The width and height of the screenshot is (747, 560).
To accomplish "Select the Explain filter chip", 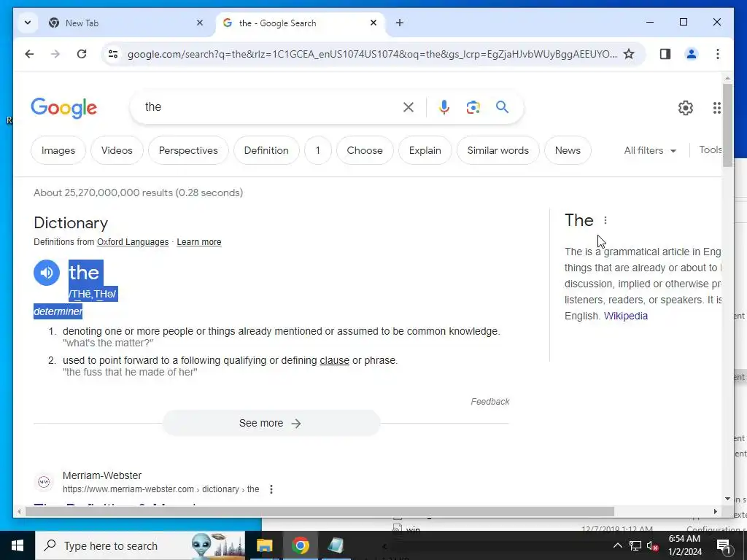I will click(x=425, y=150).
